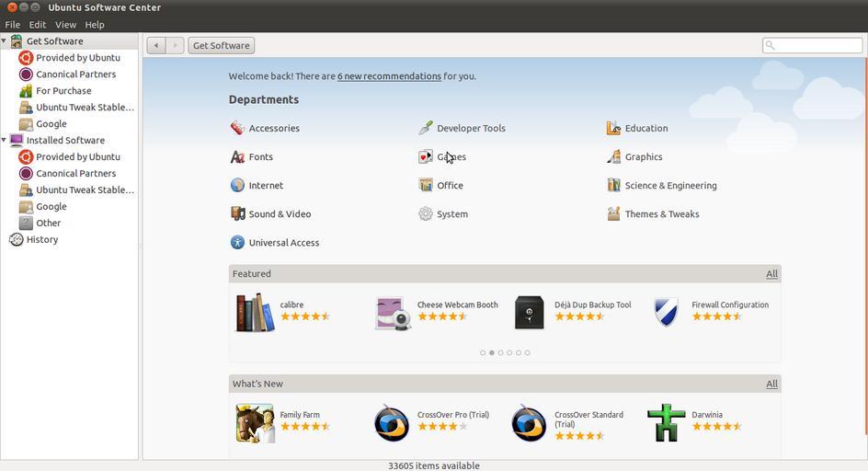Open the Firewall Configuration shield icon
This screenshot has height=471, width=868.
click(x=666, y=313)
